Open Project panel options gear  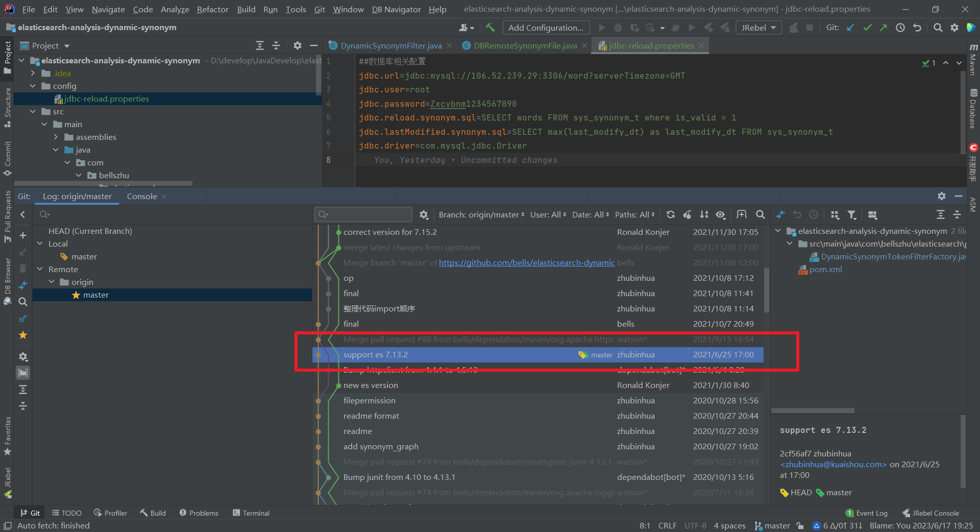point(298,45)
